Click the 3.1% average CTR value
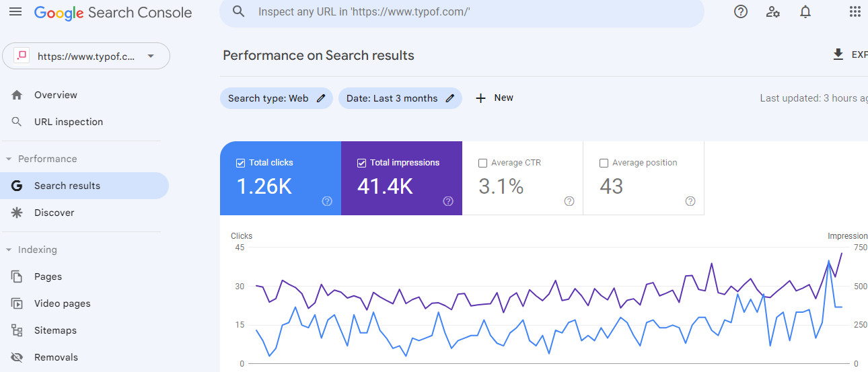The height and width of the screenshot is (372, 868). [x=501, y=186]
